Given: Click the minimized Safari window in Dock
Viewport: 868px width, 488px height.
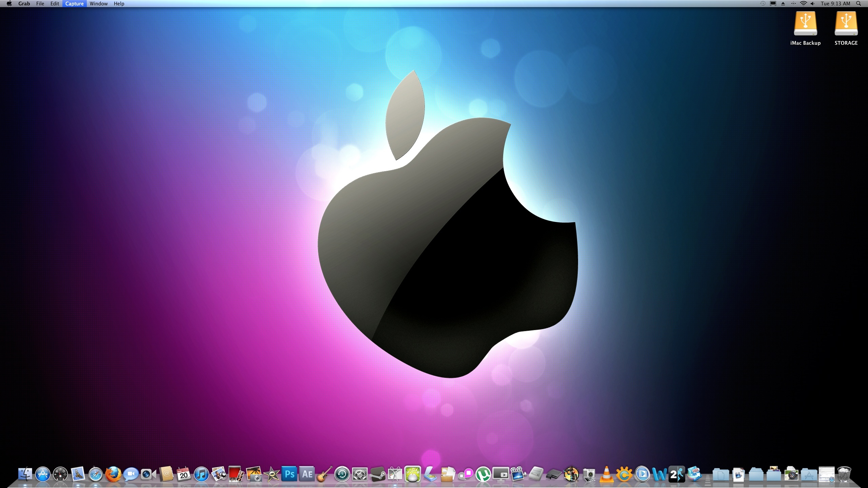Looking at the screenshot, I should (x=827, y=474).
